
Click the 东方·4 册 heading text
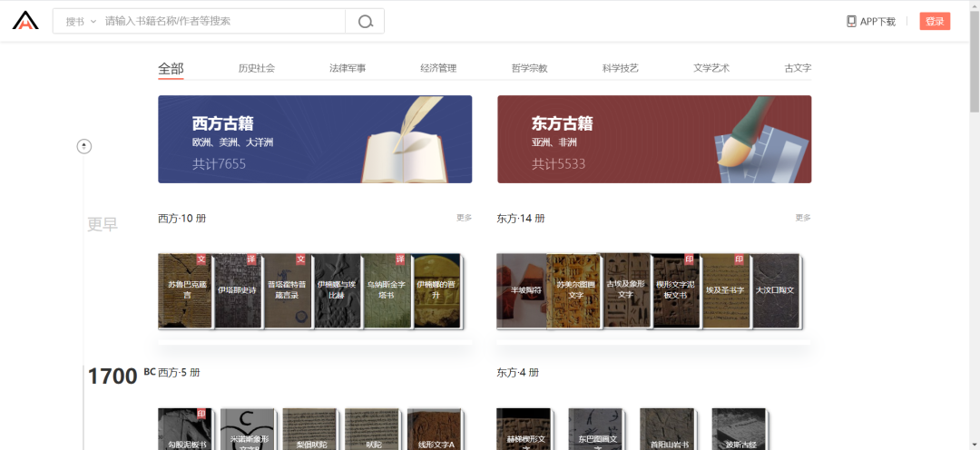click(517, 373)
